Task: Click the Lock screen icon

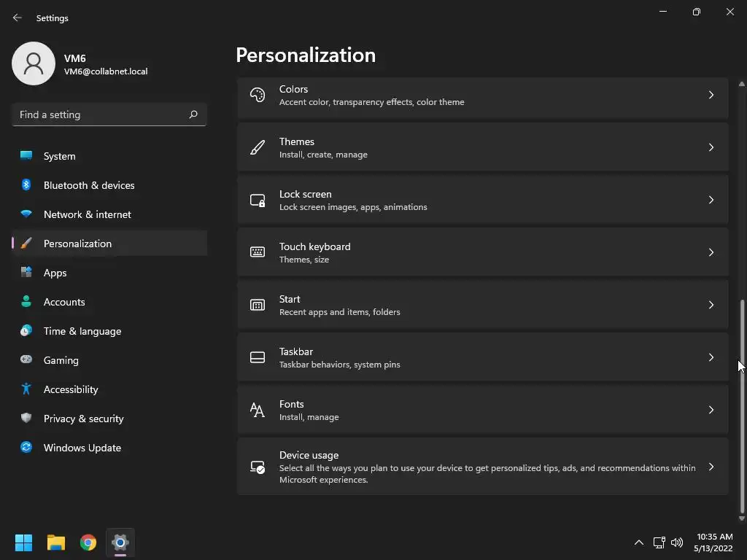Action: click(258, 200)
